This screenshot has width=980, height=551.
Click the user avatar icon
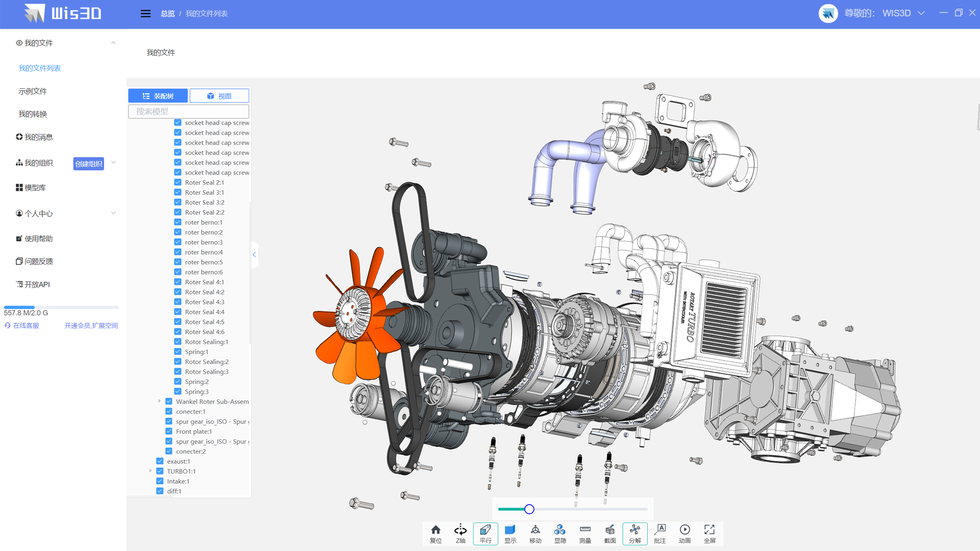click(x=828, y=13)
